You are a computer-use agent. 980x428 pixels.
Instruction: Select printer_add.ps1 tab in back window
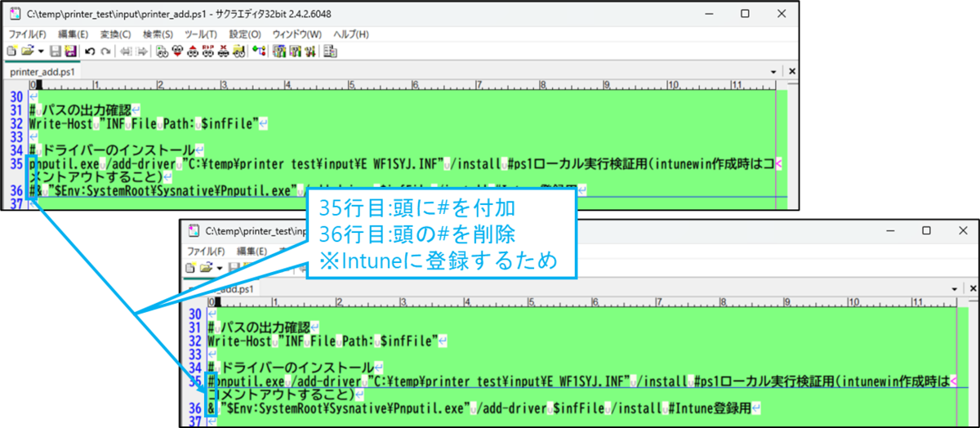(x=43, y=71)
